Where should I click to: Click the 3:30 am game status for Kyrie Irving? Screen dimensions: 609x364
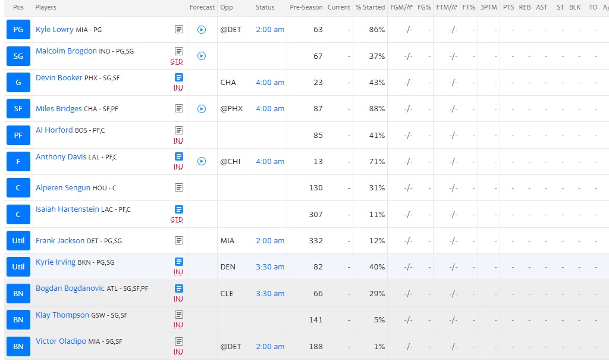click(x=270, y=267)
